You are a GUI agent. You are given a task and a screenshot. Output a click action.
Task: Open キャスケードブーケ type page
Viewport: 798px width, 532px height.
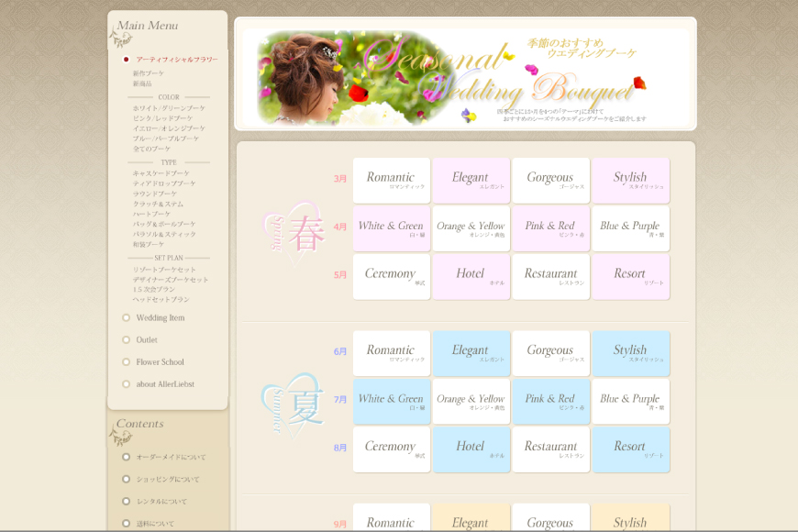[161, 173]
